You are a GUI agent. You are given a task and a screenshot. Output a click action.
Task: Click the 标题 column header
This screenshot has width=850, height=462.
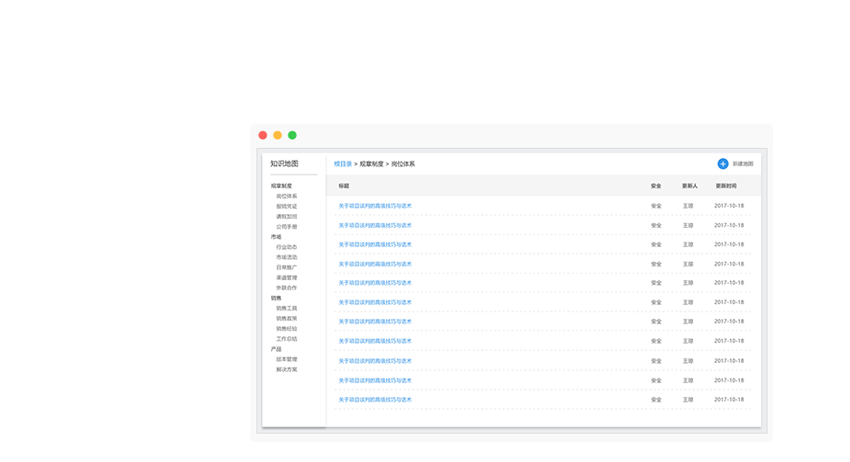point(344,186)
